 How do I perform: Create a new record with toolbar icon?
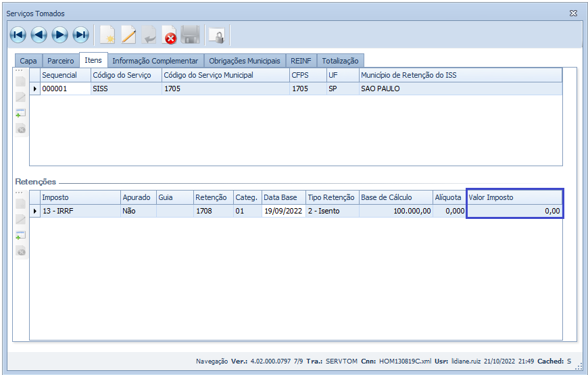point(107,34)
